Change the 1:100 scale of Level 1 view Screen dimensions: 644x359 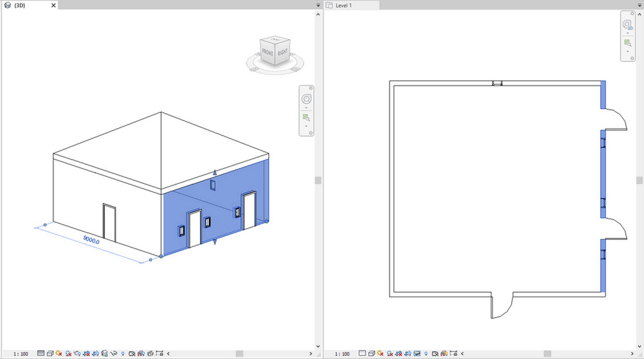click(342, 354)
